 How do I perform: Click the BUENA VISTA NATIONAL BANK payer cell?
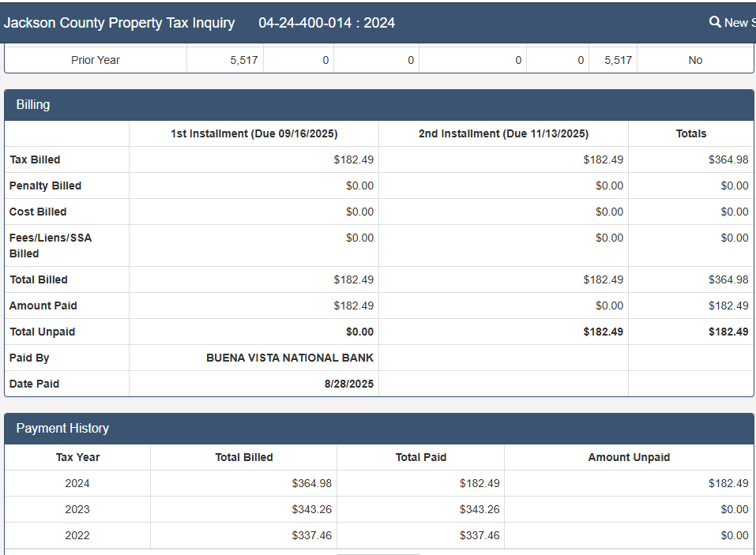(290, 358)
